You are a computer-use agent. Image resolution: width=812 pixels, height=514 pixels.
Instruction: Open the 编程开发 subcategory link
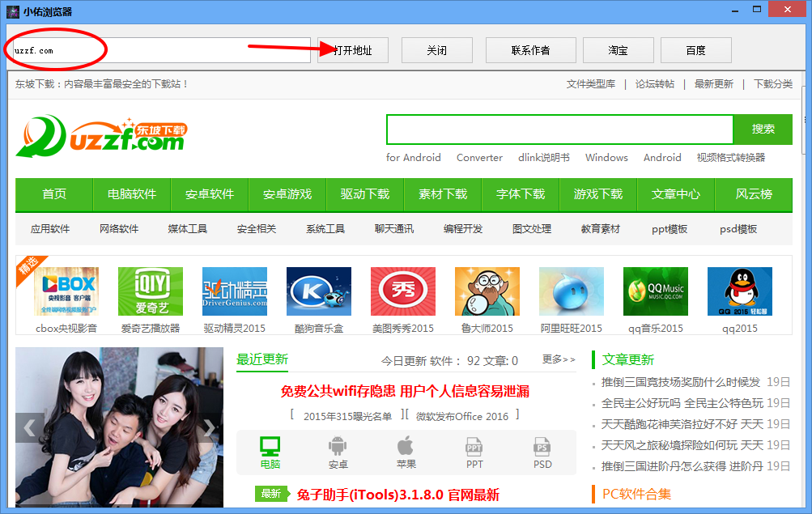coord(463,229)
